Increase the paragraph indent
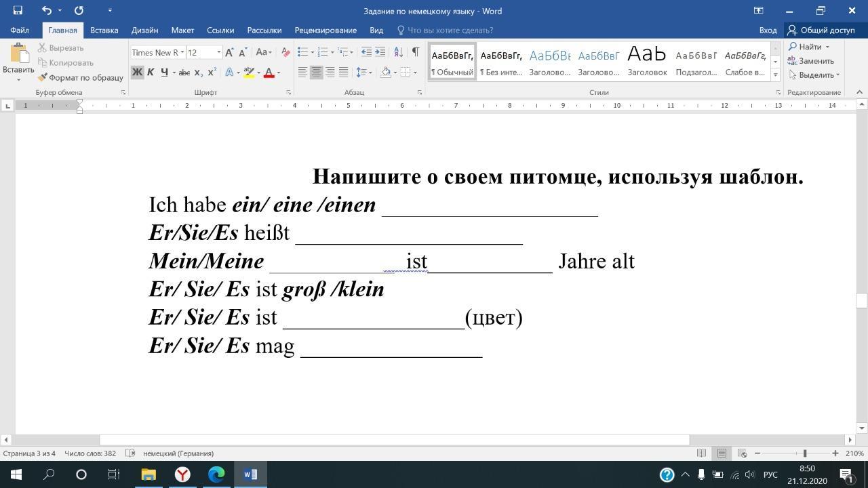The width and height of the screenshot is (868, 488). click(380, 52)
